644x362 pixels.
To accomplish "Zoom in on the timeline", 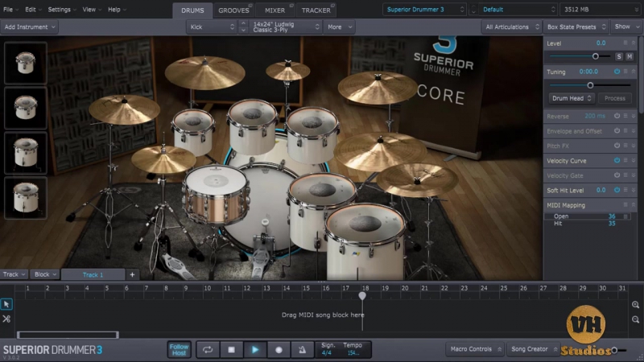I will tap(635, 305).
